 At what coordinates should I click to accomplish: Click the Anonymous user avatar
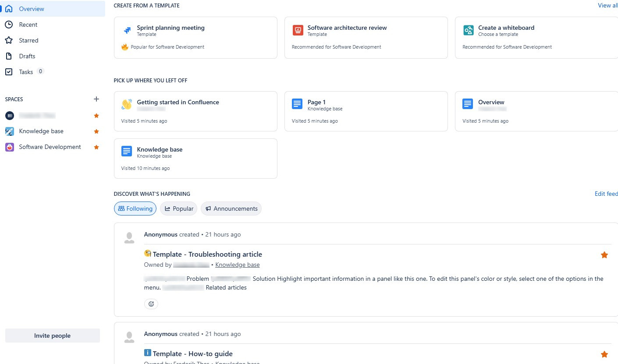(x=129, y=237)
